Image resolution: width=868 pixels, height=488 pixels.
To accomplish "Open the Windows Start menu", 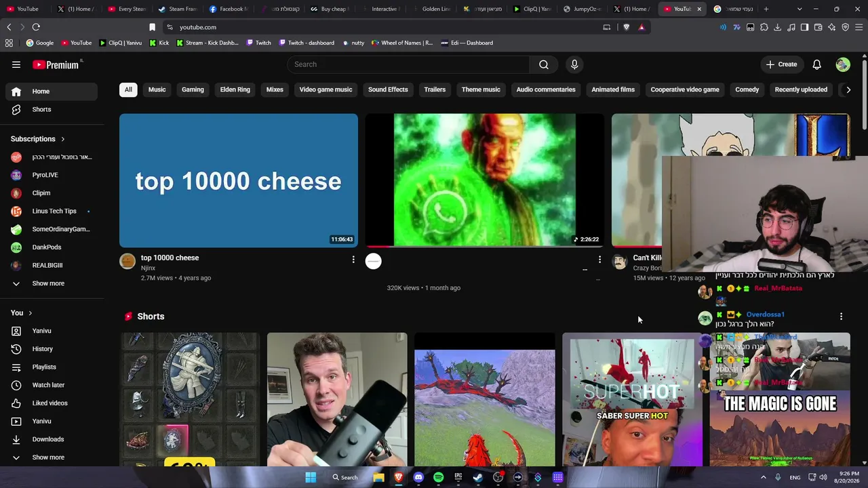I will point(311,477).
